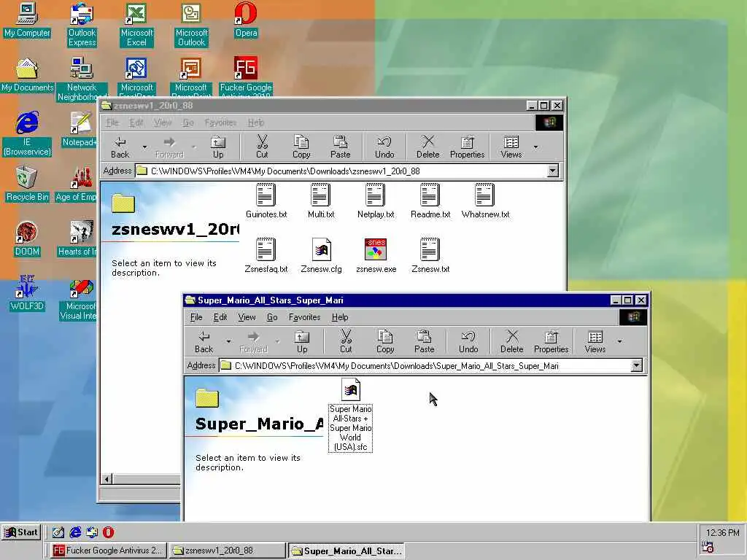This screenshot has width=747, height=560.
Task: Select the Zsnesfaq.txt file
Action: 266,256
